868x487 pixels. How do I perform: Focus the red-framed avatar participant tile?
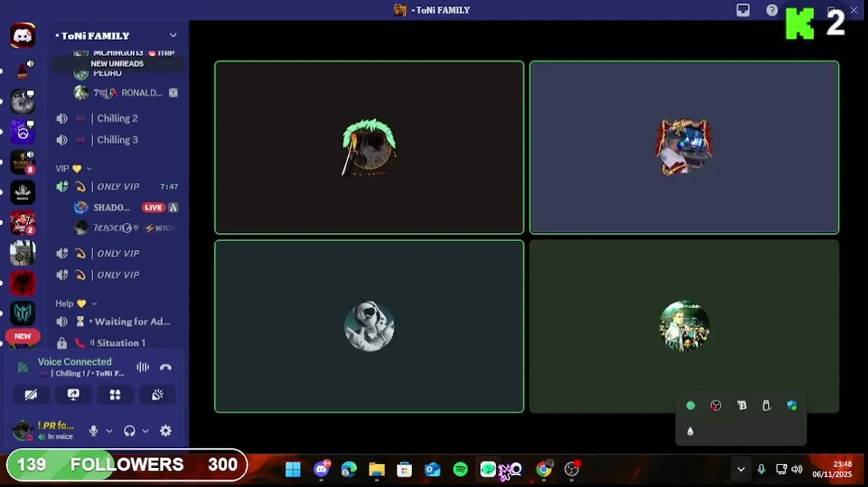tap(684, 147)
